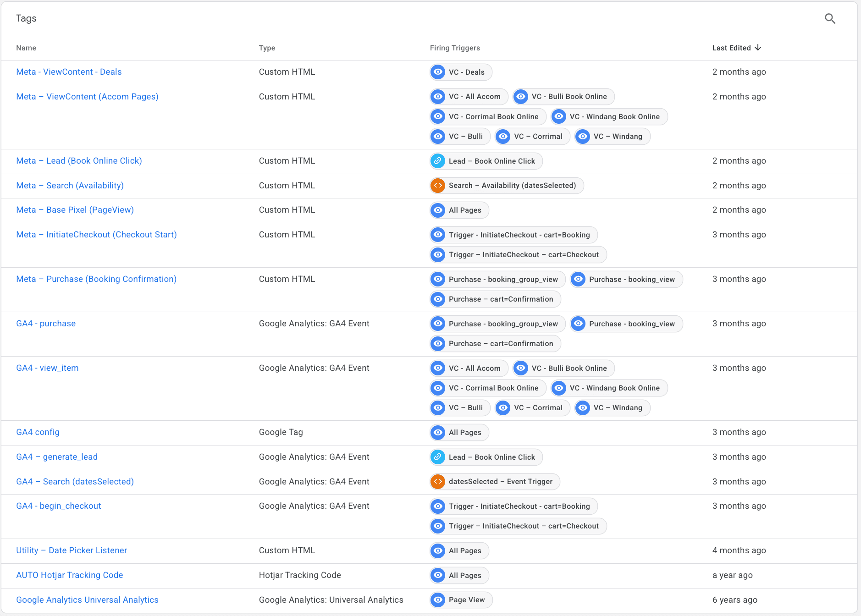Open VC – Corrimal trigger in Meta ViewContent row
Viewport: 861px width, 616px height.
coord(532,136)
